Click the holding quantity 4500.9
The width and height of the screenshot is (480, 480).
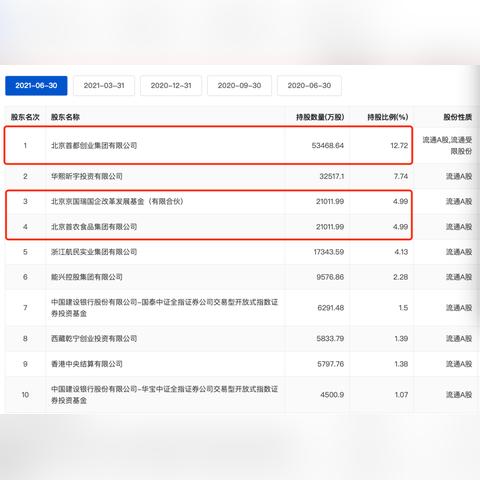pyautogui.click(x=332, y=395)
